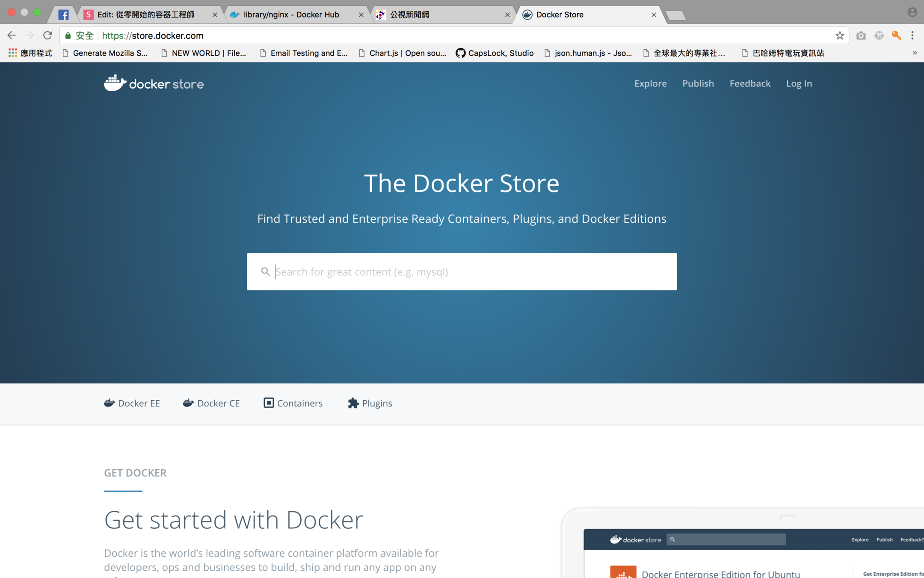Open the CapsLock, Studio bookmark
This screenshot has width=924, height=578.
click(495, 53)
